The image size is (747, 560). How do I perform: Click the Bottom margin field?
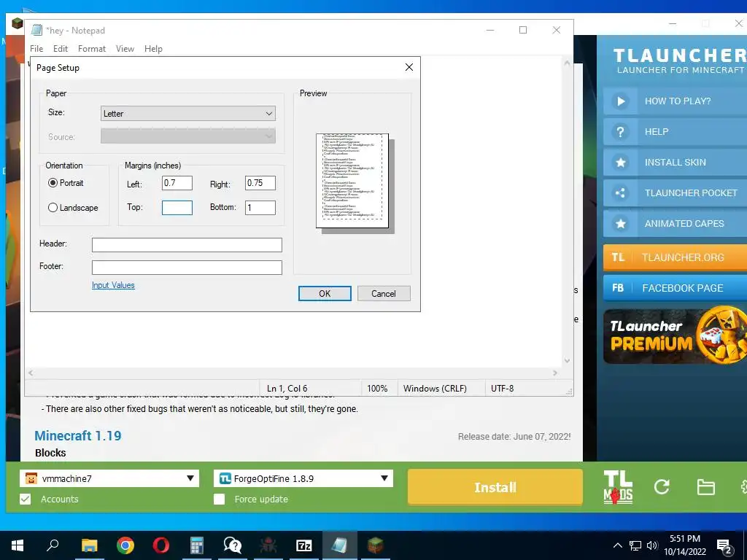(260, 208)
